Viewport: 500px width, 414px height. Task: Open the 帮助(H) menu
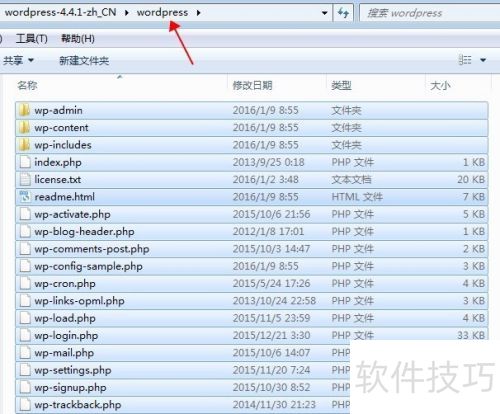click(78, 39)
